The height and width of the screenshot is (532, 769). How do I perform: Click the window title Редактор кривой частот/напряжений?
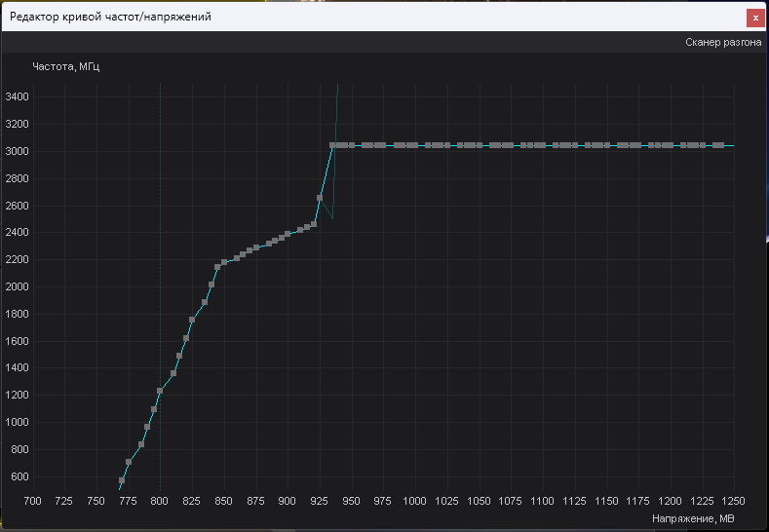(111, 18)
